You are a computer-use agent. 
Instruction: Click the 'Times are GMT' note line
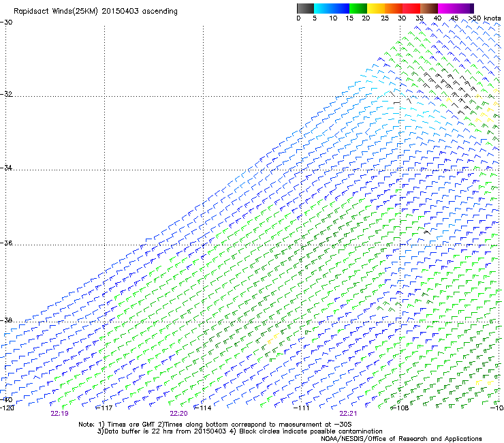click(215, 425)
